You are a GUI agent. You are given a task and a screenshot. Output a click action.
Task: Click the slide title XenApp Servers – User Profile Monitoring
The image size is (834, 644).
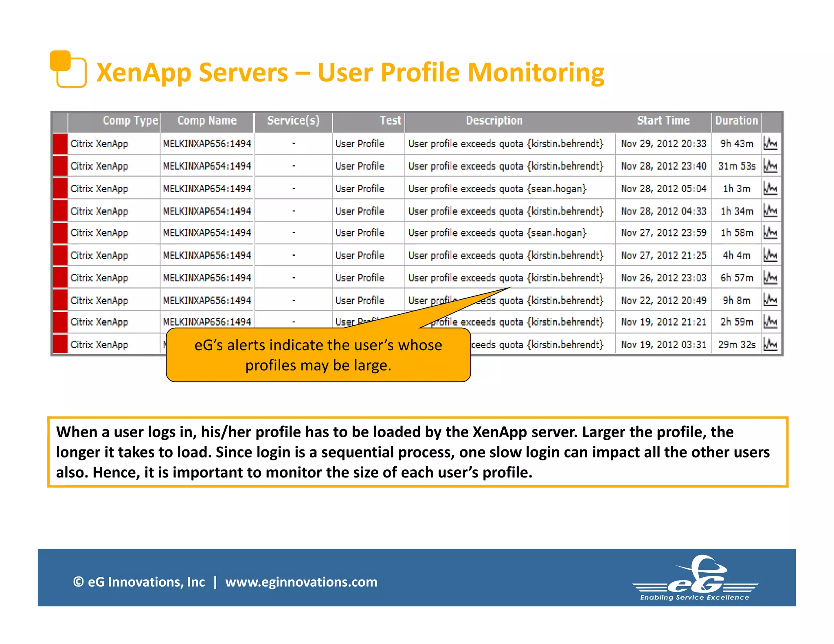click(x=350, y=73)
